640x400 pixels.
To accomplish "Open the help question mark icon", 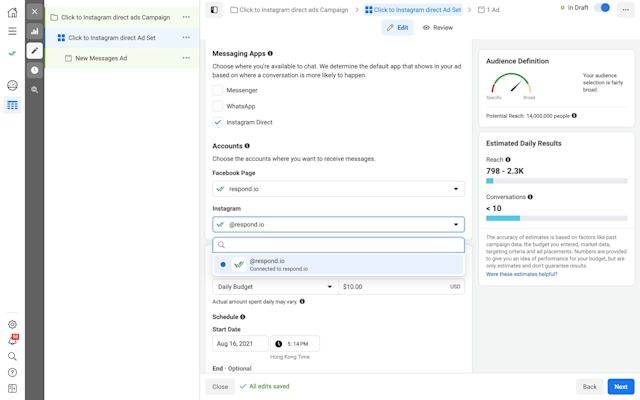I will click(12, 372).
